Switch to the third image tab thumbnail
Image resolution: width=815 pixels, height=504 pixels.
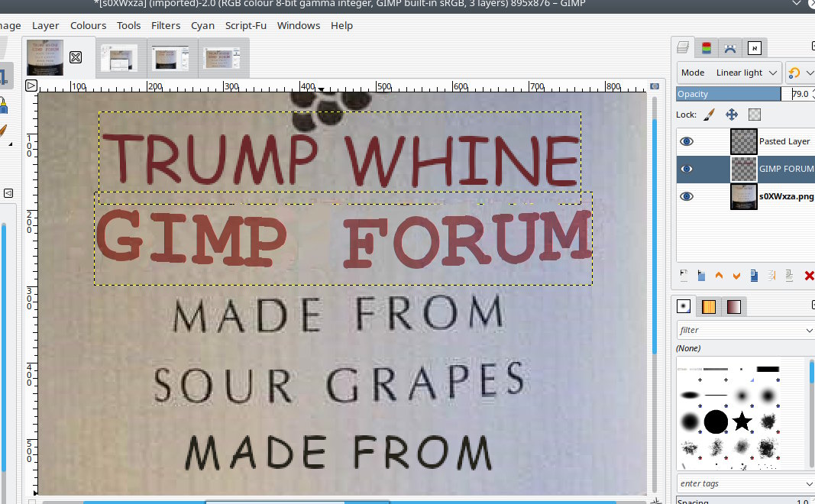[x=170, y=58]
